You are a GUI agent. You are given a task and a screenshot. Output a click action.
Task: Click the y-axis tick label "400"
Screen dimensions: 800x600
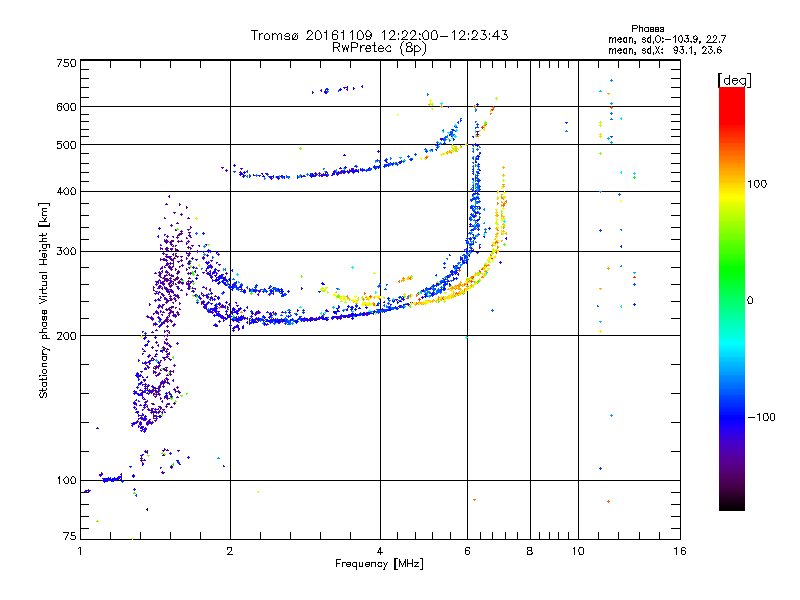(x=67, y=191)
